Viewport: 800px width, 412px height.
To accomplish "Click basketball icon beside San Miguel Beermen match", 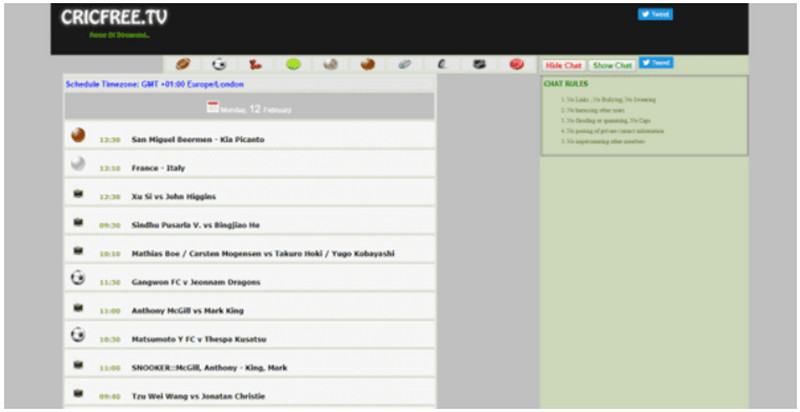I will coord(78,135).
